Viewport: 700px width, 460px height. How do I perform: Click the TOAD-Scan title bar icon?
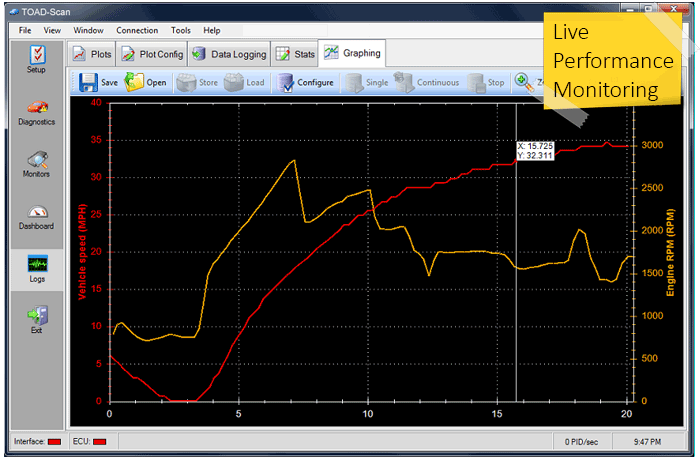14,12
